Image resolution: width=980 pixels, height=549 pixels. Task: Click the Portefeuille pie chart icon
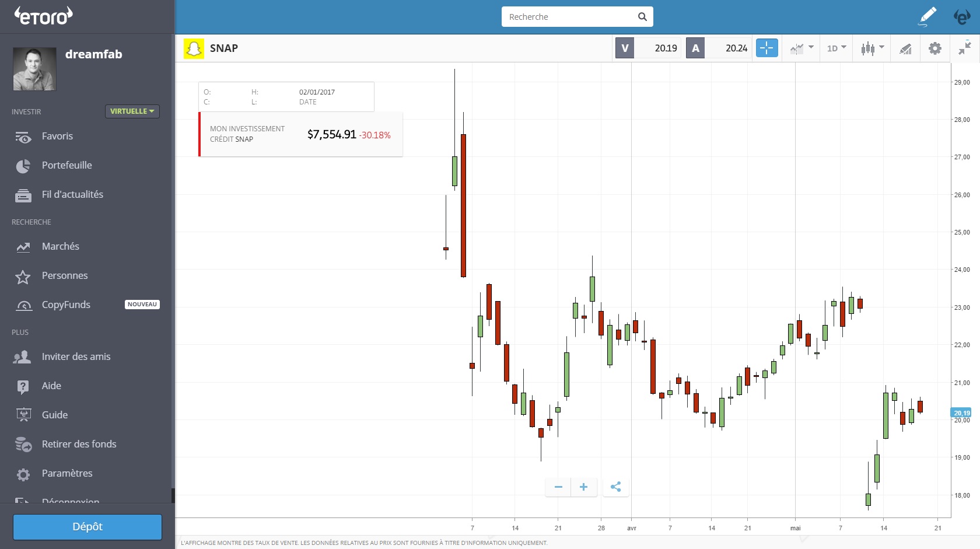(x=23, y=166)
